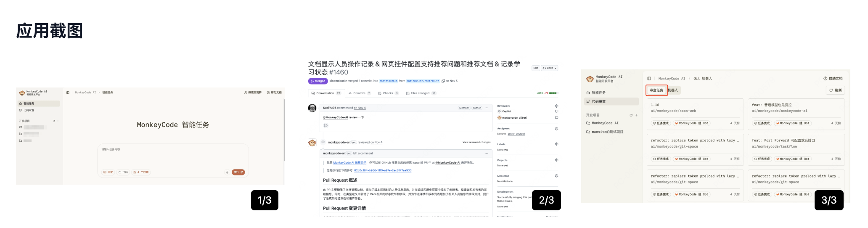Viewport: 868px width, 228px height.
Task: Click the assign yourself link
Action: point(516,134)
